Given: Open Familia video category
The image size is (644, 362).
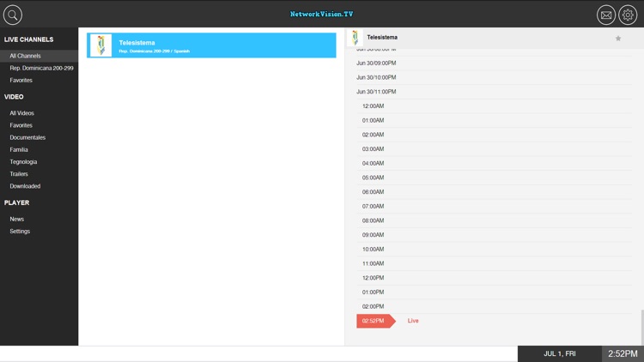Looking at the screenshot, I should (19, 149).
